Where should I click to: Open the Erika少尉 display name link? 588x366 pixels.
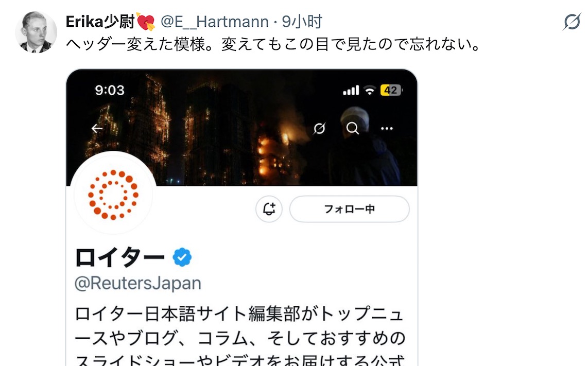[110, 22]
